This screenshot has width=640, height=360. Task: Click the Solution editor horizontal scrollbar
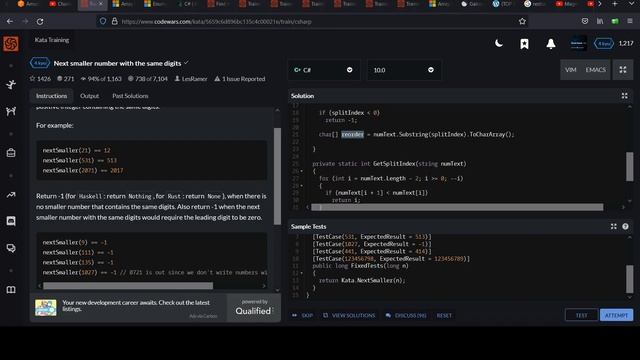pyautogui.click(x=457, y=207)
